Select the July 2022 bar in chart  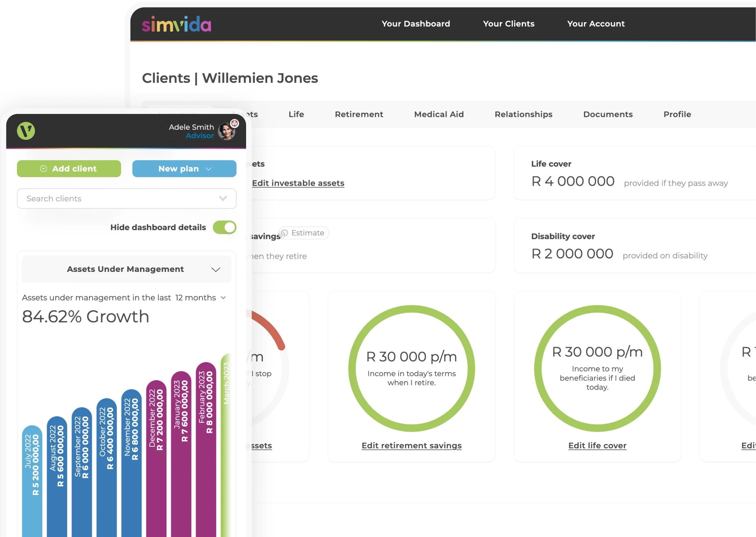coord(32,481)
